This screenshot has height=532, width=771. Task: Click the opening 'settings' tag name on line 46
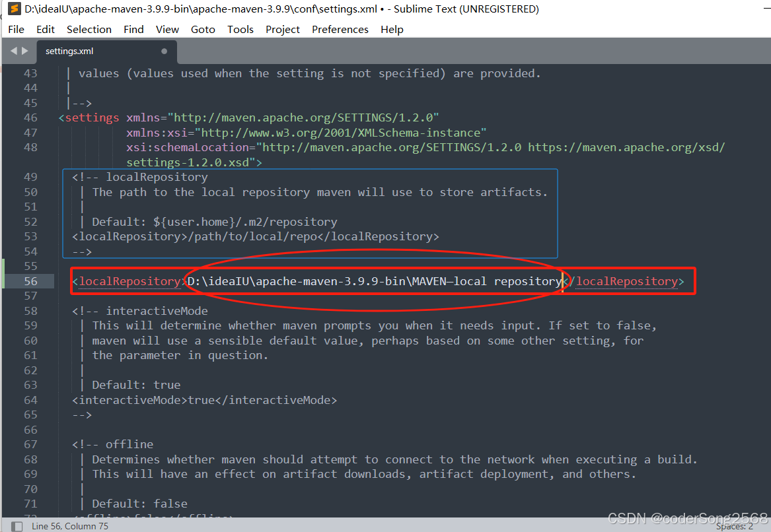pos(92,118)
